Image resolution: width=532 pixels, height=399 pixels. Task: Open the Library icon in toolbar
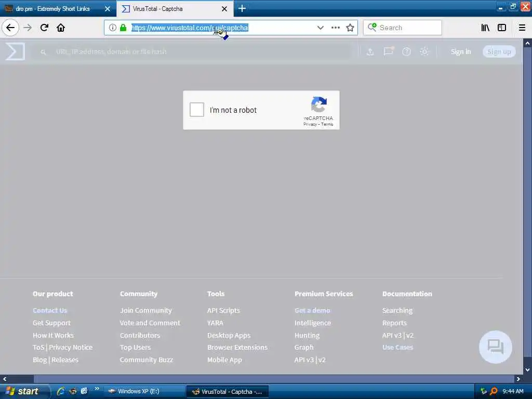coord(485,28)
